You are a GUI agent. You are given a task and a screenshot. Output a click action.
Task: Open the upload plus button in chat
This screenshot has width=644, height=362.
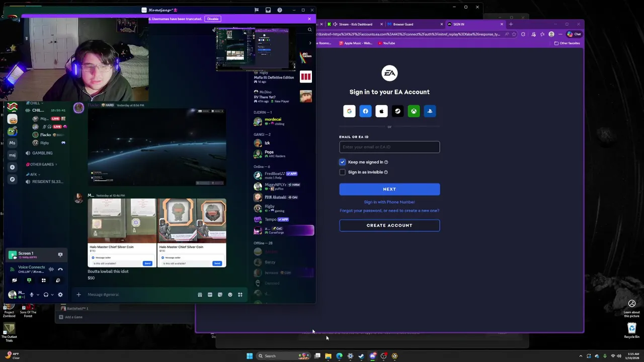pos(78,295)
